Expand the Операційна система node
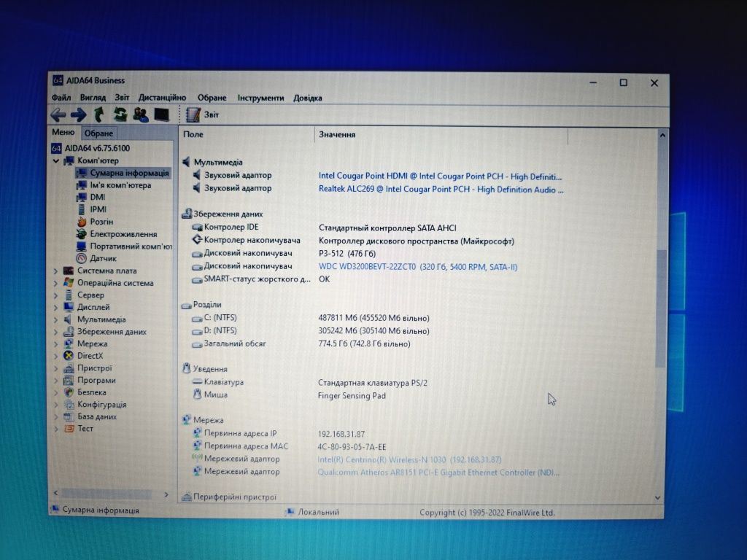Image resolution: width=747 pixels, height=560 pixels. [x=55, y=283]
